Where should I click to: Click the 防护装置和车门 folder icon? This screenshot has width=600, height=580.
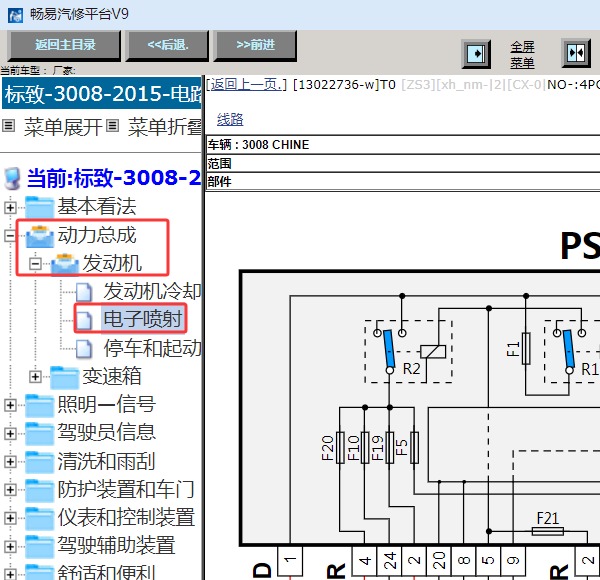coord(39,490)
